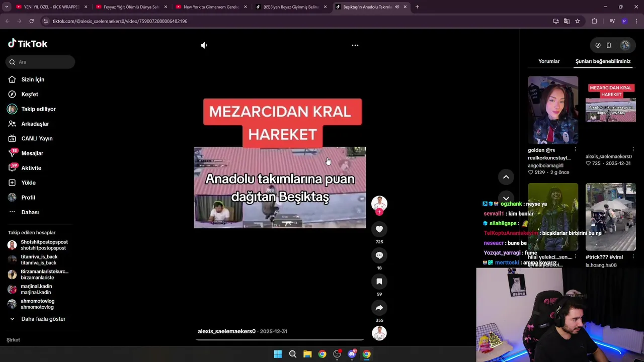Open Takip ediliyor following feed
This screenshot has height=362, width=644.
tap(38, 109)
